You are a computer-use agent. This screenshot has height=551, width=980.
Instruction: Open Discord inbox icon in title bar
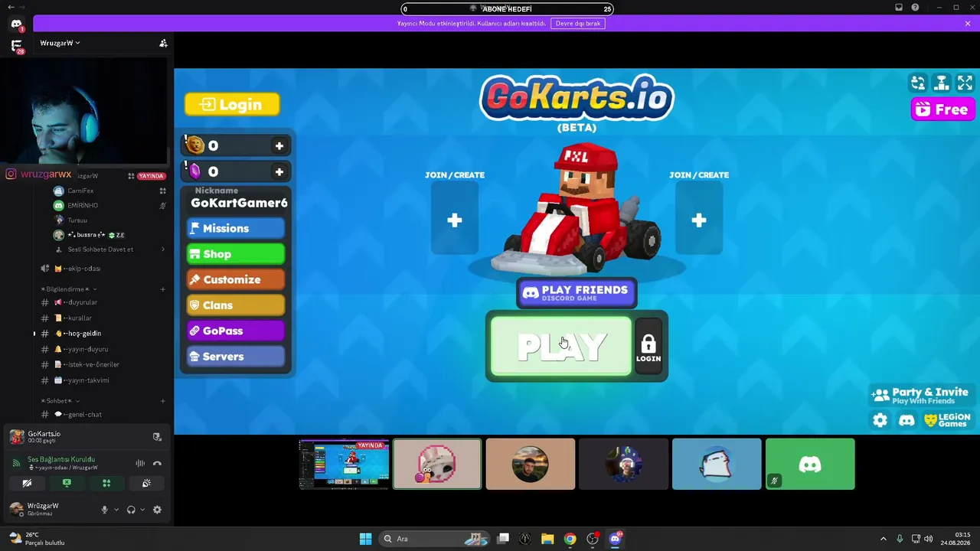click(899, 8)
